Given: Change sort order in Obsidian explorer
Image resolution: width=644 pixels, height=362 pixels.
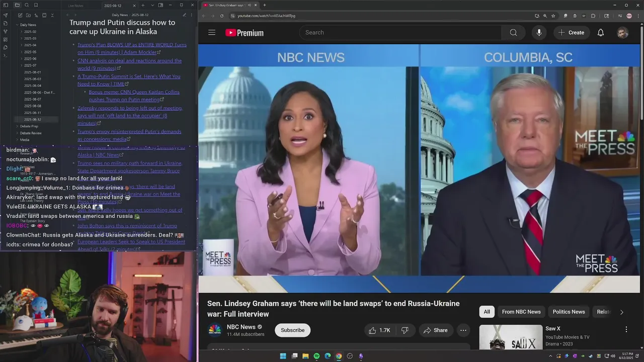Looking at the screenshot, I should (x=36, y=16).
